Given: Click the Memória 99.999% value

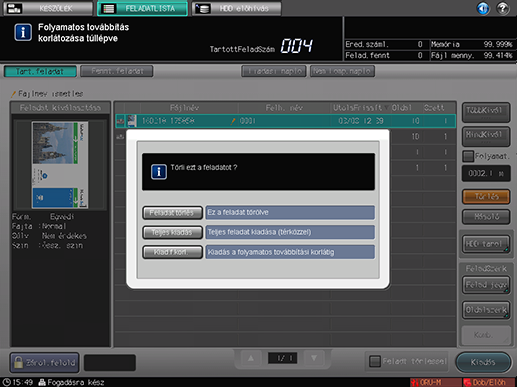Looking at the screenshot, I should point(498,44).
